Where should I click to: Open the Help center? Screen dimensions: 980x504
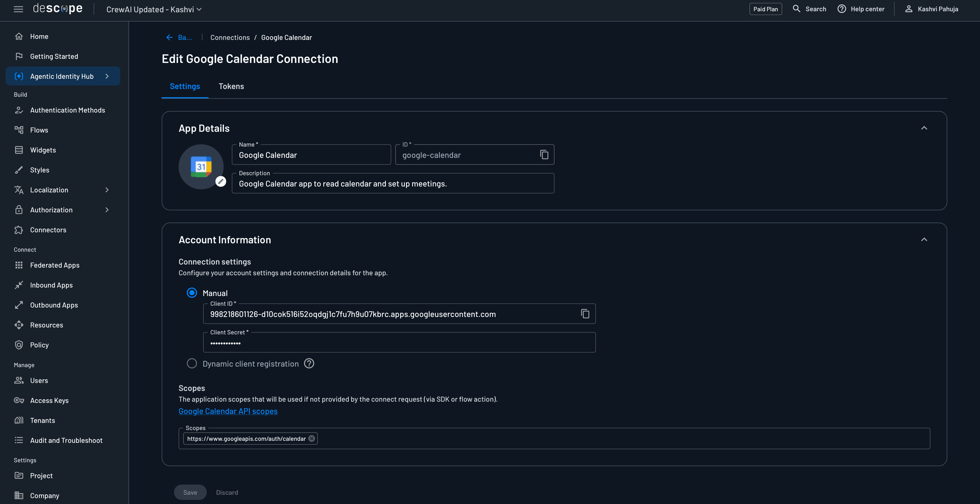click(861, 9)
